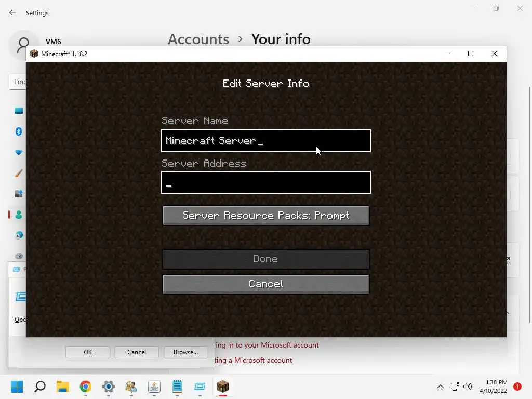532x399 pixels.
Task: Open Gaming controller icon in Settings sidebar
Action: pos(19,256)
